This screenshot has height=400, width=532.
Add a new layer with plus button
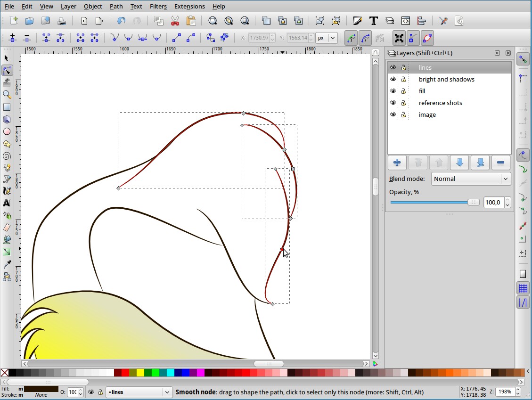point(397,163)
